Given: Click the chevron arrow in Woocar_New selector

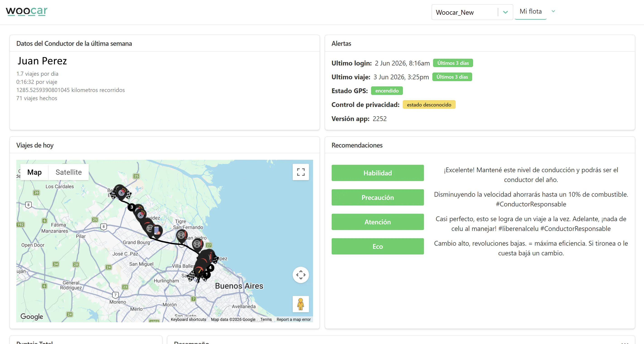Looking at the screenshot, I should tap(505, 12).
